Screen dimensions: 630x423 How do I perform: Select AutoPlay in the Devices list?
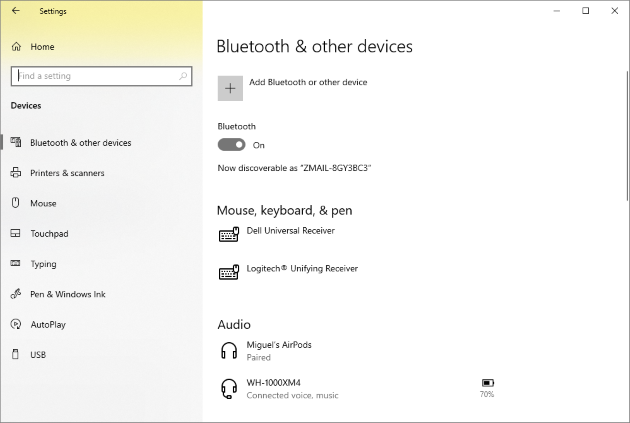tap(48, 325)
